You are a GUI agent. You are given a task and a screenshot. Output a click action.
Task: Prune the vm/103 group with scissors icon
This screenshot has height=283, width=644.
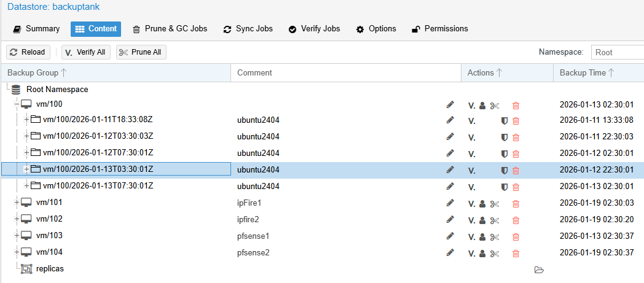(494, 236)
